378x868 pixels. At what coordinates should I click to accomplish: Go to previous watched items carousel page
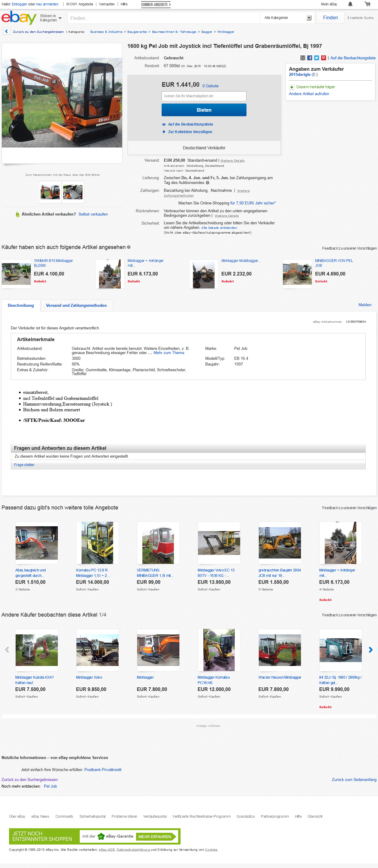[x=7, y=650]
